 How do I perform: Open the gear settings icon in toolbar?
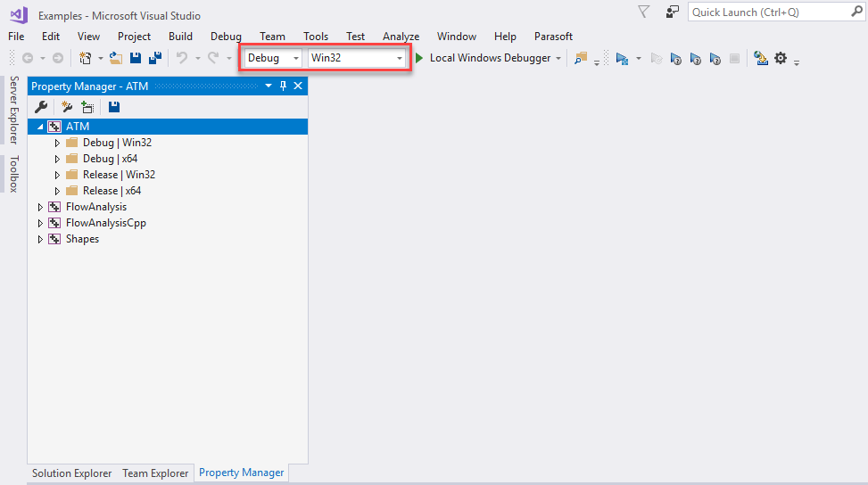pyautogui.click(x=781, y=58)
